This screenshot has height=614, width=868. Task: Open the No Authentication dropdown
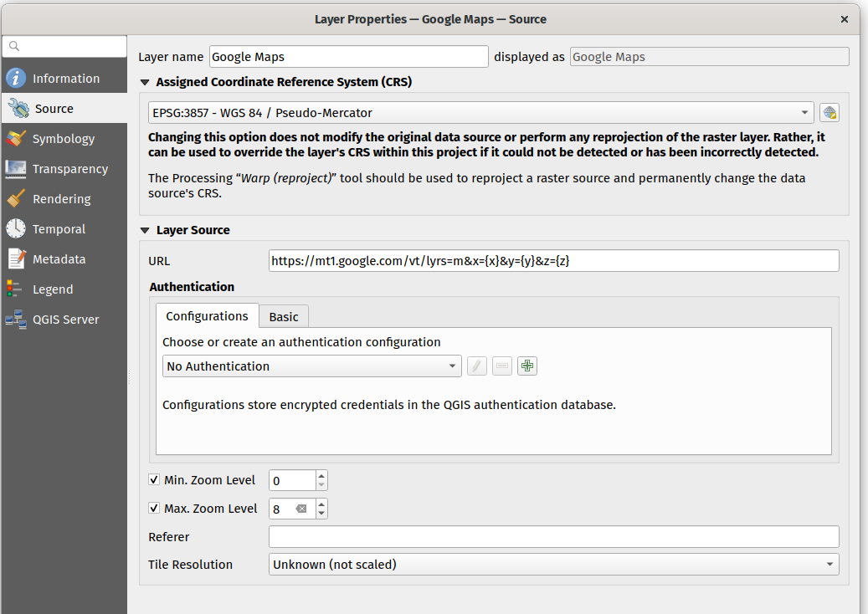point(311,366)
